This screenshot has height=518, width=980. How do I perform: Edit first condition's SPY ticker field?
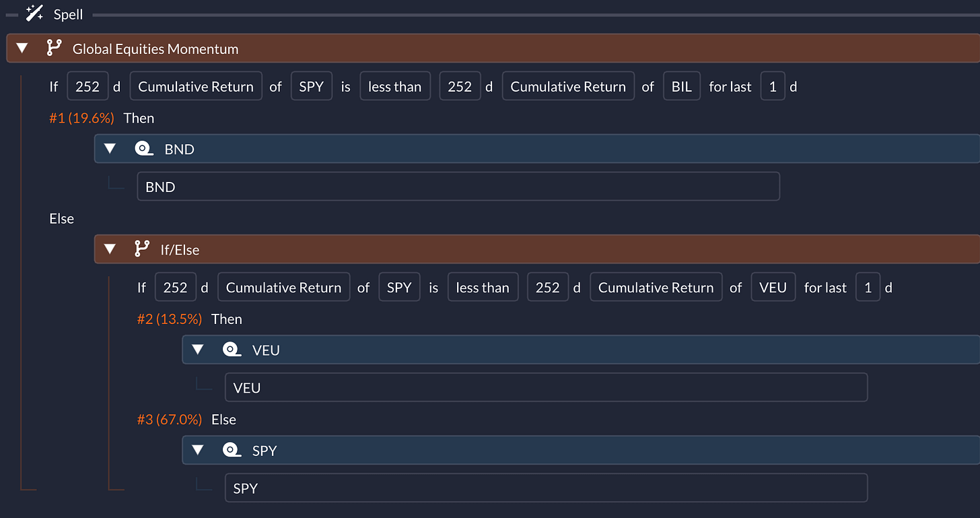pyautogui.click(x=311, y=86)
